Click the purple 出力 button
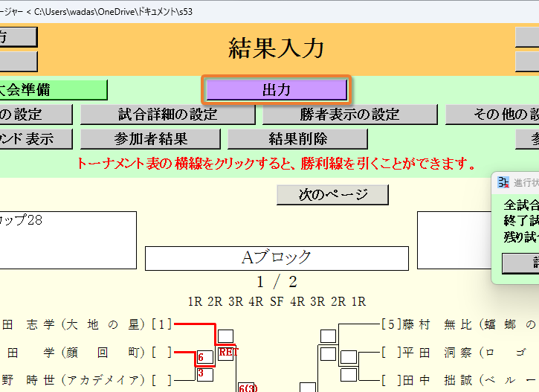Screen dimensions: 539x392 (277, 90)
